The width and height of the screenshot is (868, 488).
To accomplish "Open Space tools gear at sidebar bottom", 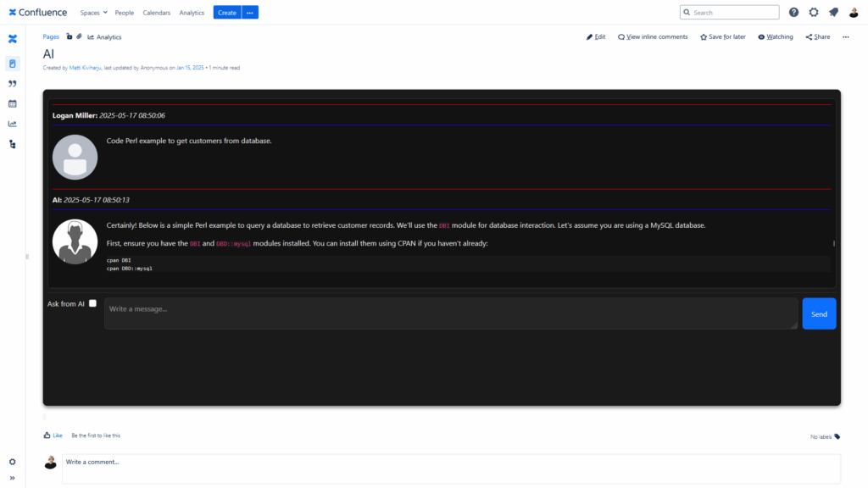I will (12, 462).
